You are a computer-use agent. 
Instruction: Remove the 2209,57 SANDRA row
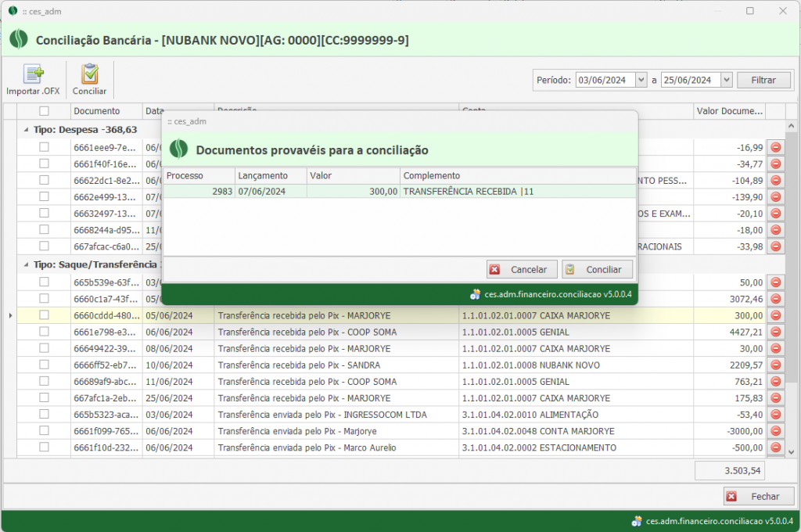(x=775, y=365)
